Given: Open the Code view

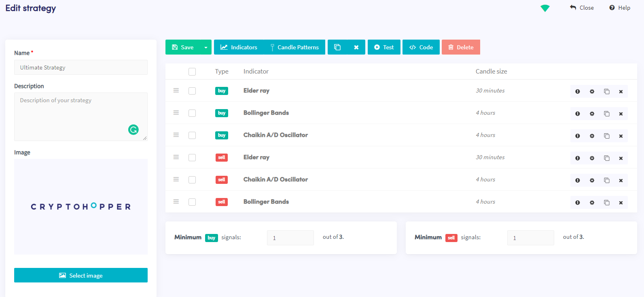Looking at the screenshot, I should coord(421,47).
